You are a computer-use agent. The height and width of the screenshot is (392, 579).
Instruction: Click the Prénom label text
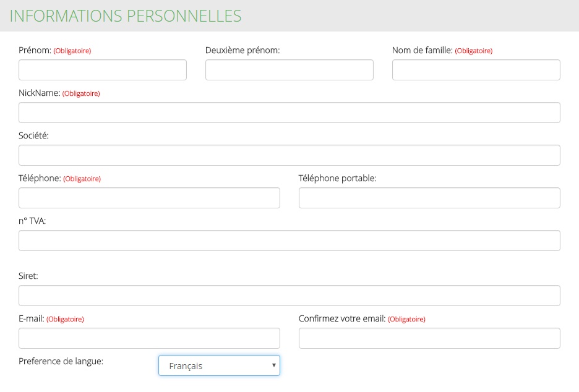click(35, 50)
